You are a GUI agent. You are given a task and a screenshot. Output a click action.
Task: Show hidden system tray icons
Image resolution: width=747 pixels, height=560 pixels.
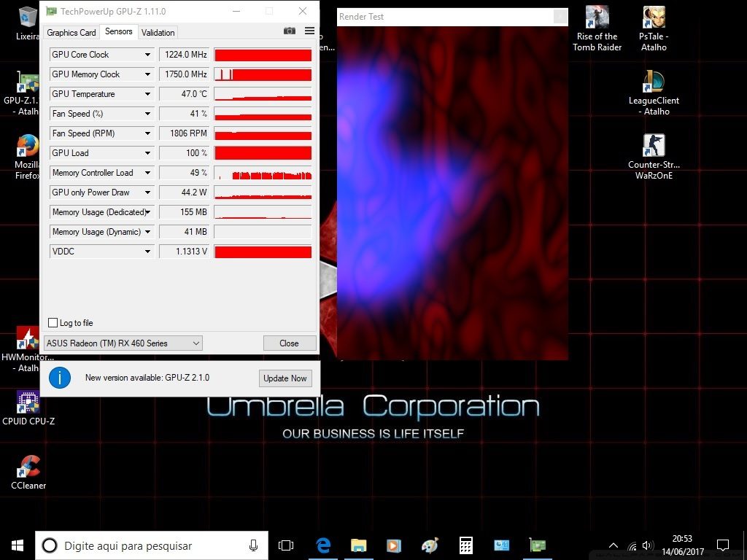614,545
